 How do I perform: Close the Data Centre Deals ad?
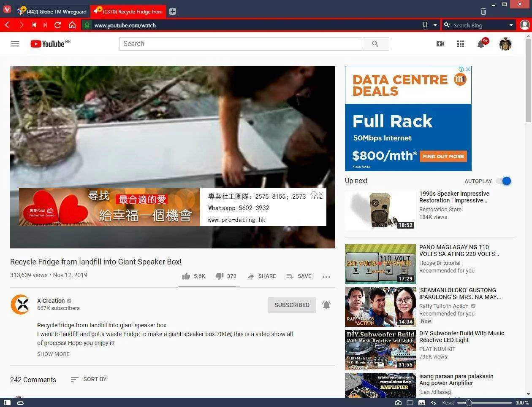pos(468,69)
